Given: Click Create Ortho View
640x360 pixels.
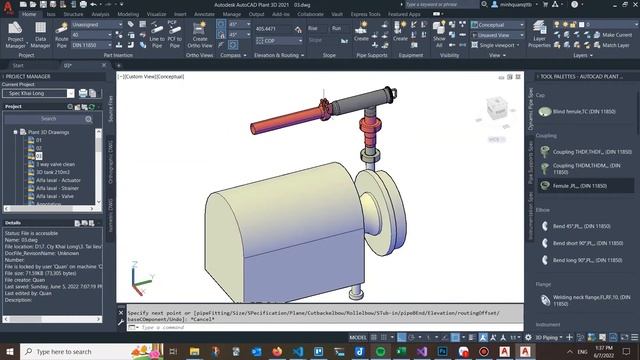Looking at the screenshot, I should pos(200,35).
